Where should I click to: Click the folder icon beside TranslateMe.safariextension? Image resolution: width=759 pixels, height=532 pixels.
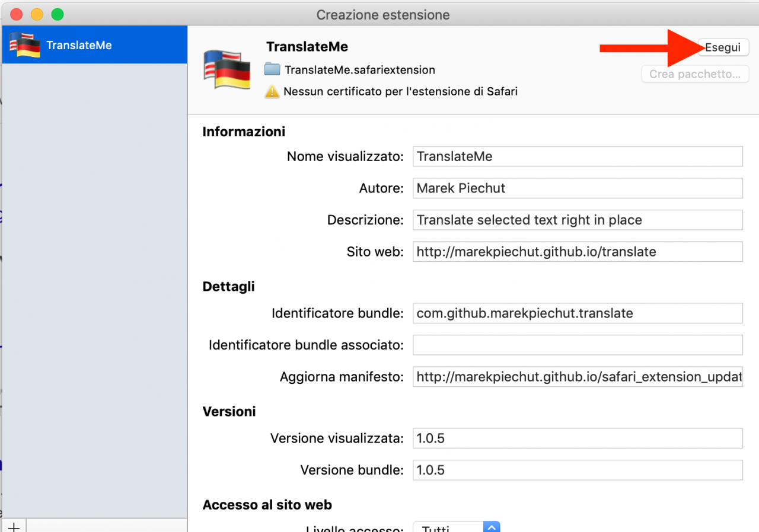(x=272, y=69)
